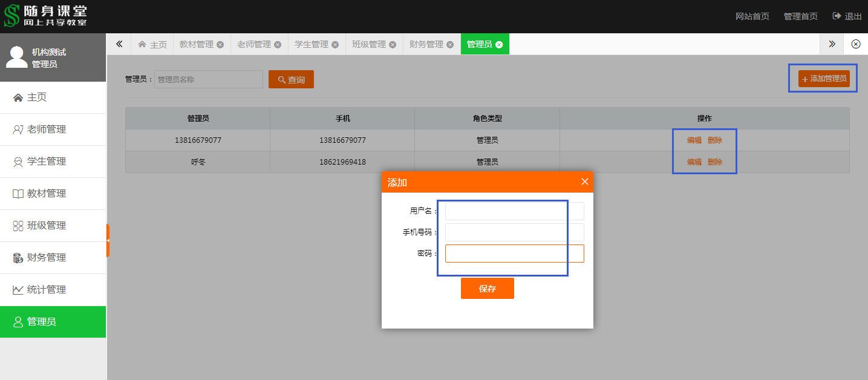Click the 随身课堂 logo
This screenshot has width=868, height=380.
[45, 16]
